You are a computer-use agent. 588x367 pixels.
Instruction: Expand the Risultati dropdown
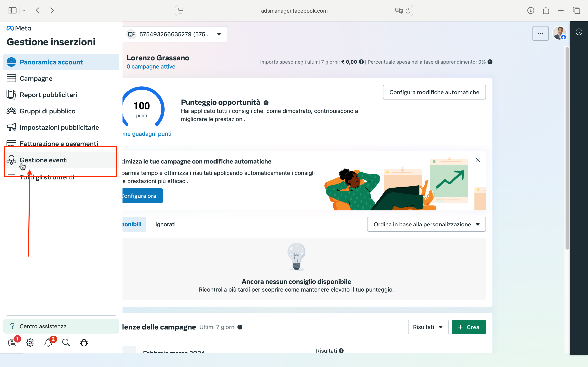tap(428, 327)
